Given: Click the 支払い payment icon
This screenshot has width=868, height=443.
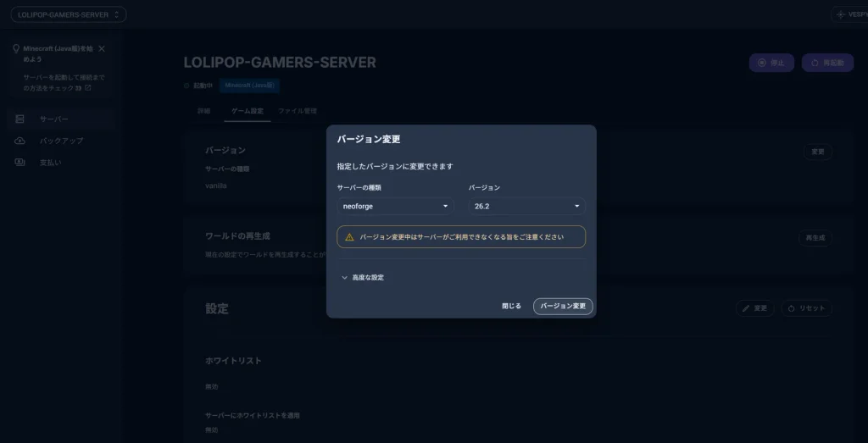Looking at the screenshot, I should (x=19, y=163).
